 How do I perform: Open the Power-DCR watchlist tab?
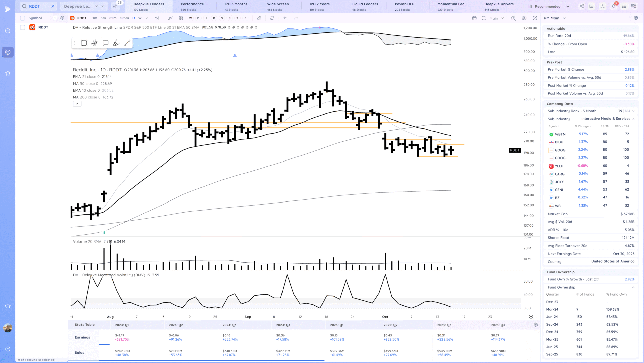tap(405, 6)
